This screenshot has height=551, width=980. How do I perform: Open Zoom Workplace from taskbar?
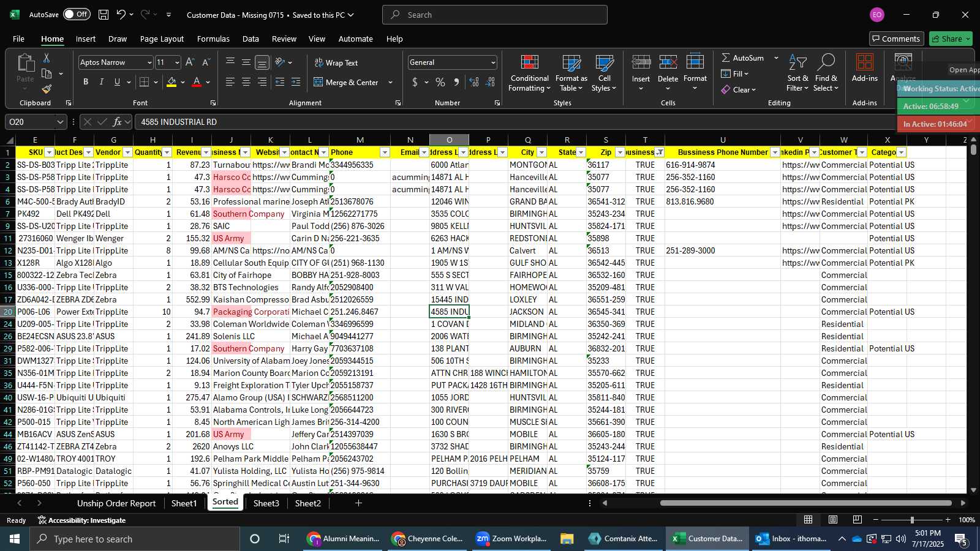[511, 539]
